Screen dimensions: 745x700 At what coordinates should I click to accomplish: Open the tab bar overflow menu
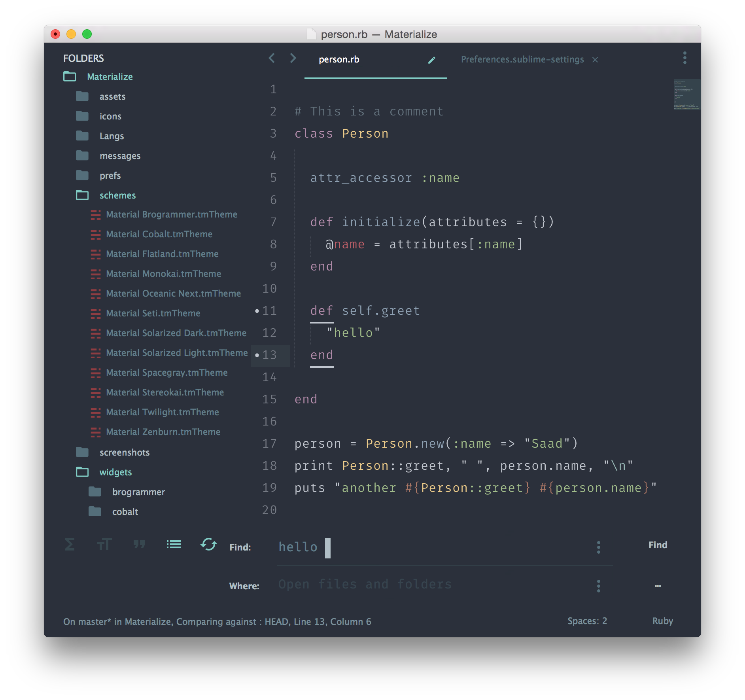coord(685,58)
